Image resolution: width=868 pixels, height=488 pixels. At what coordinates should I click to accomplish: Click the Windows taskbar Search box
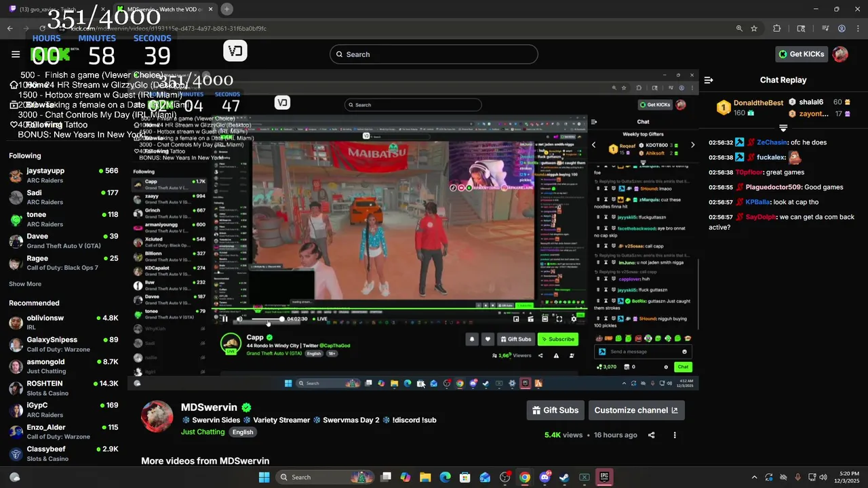pyautogui.click(x=324, y=477)
